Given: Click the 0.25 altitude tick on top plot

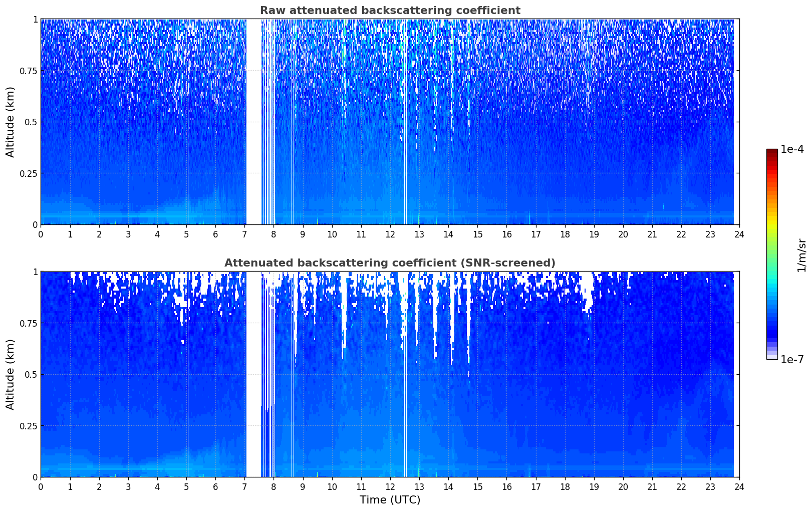Looking at the screenshot, I should coord(29,173).
